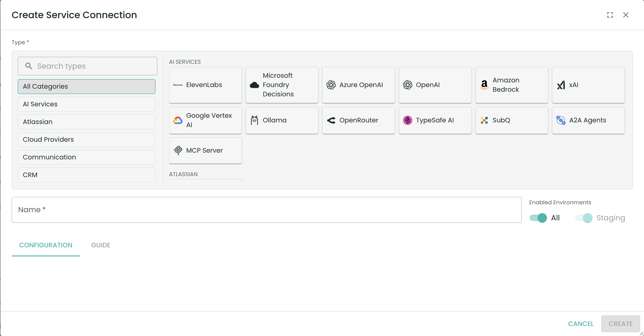This screenshot has height=336, width=644.
Task: Choose the Microsoft Foundry Decisions label
Action: coord(278,85)
